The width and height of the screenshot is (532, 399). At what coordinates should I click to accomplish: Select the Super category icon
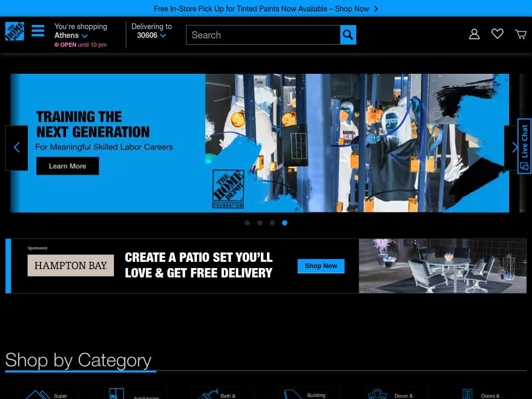(38, 395)
